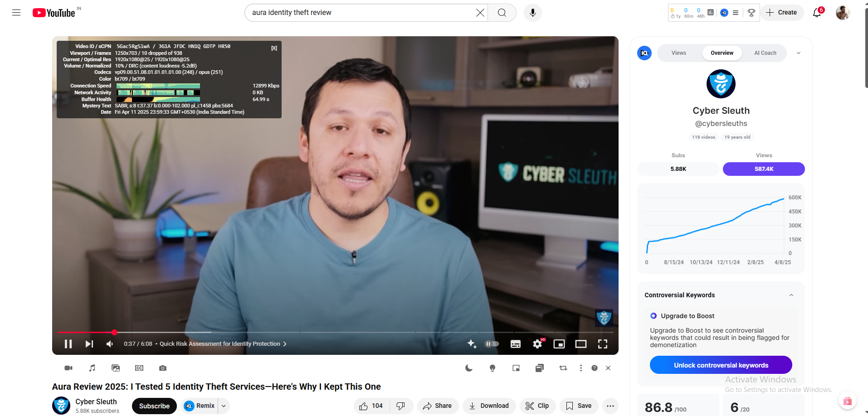Click the vidIQ Remix button
The height and width of the screenshot is (416, 868).
(x=200, y=406)
